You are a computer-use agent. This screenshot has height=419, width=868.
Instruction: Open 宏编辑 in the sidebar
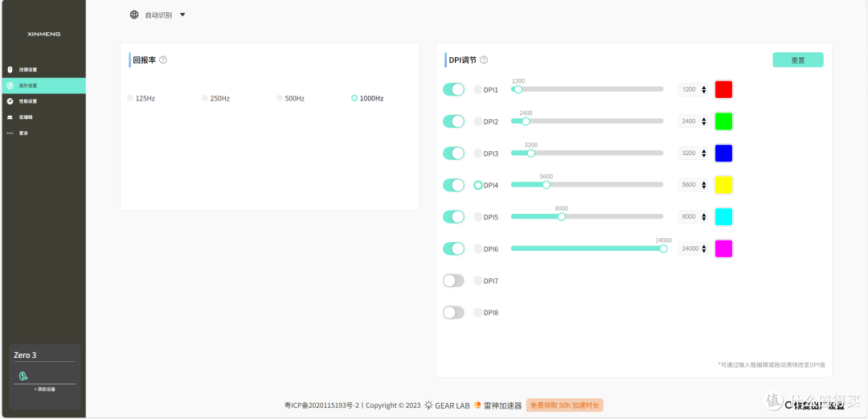(43, 117)
